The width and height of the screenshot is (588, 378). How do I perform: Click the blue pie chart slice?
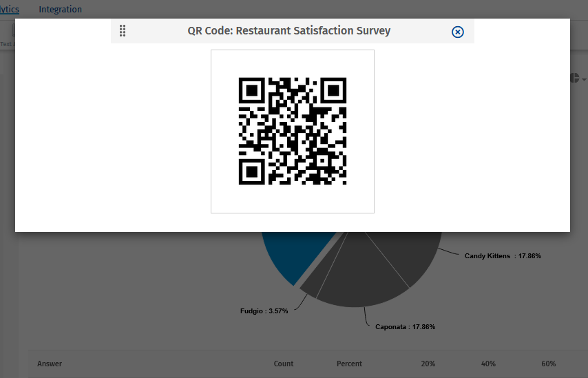click(295, 254)
